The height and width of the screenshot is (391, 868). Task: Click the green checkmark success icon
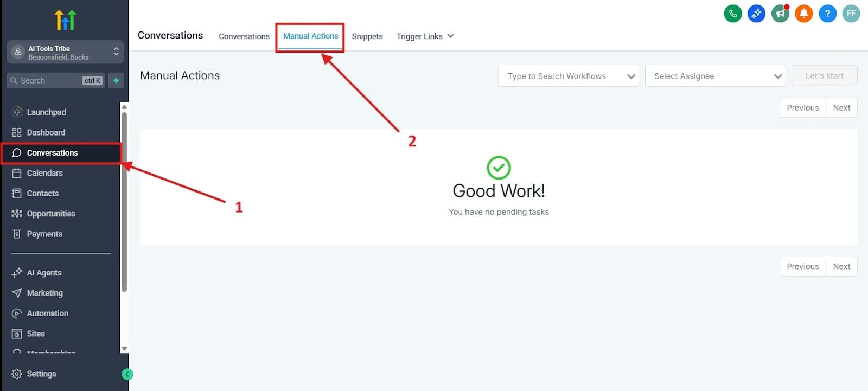click(x=499, y=168)
